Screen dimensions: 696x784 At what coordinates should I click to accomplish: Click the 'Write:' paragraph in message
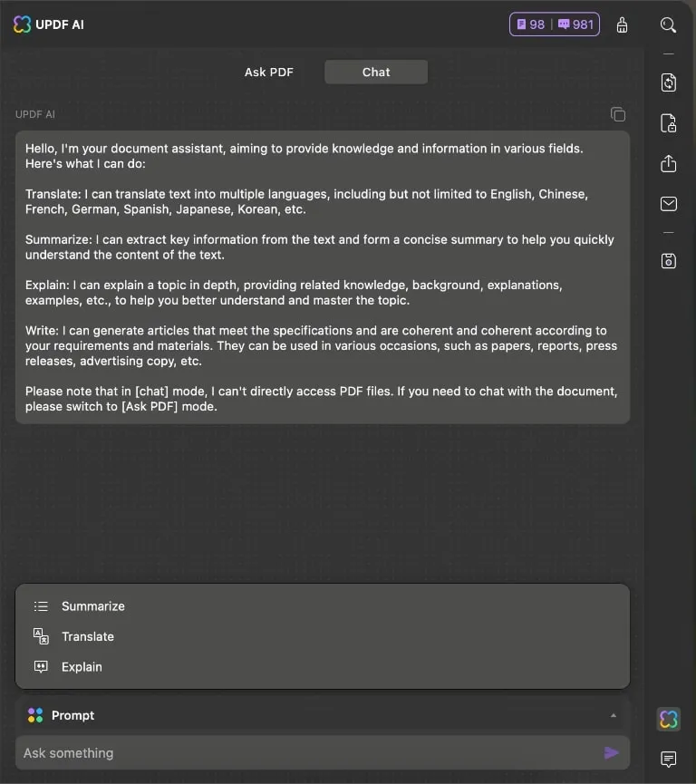321,345
